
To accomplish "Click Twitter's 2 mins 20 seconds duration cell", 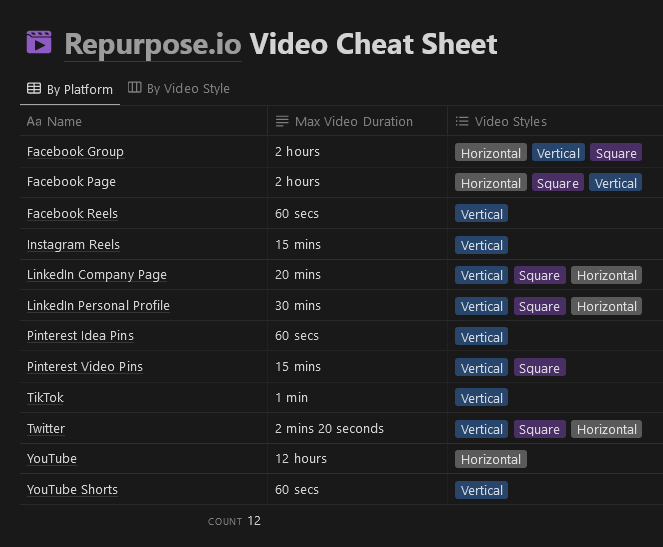I will [329, 428].
